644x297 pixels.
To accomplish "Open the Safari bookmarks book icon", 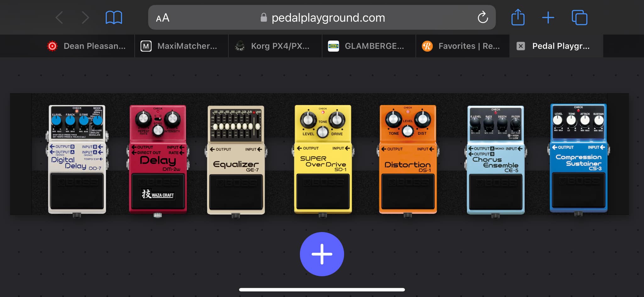I will point(114,18).
